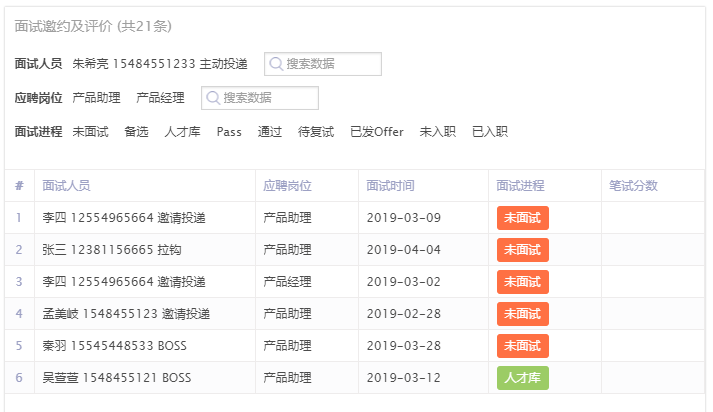The height and width of the screenshot is (412, 713).
Task: Click the 笔试分数 column header
Action: pyautogui.click(x=633, y=186)
